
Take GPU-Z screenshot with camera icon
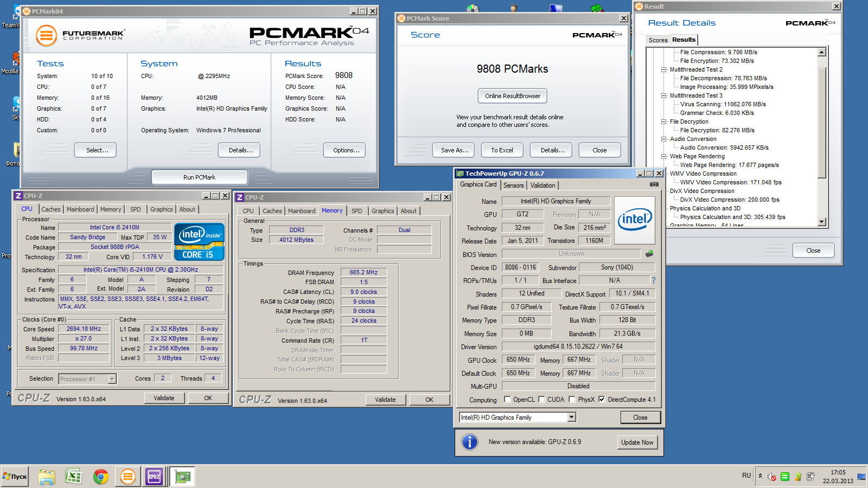pos(654,184)
